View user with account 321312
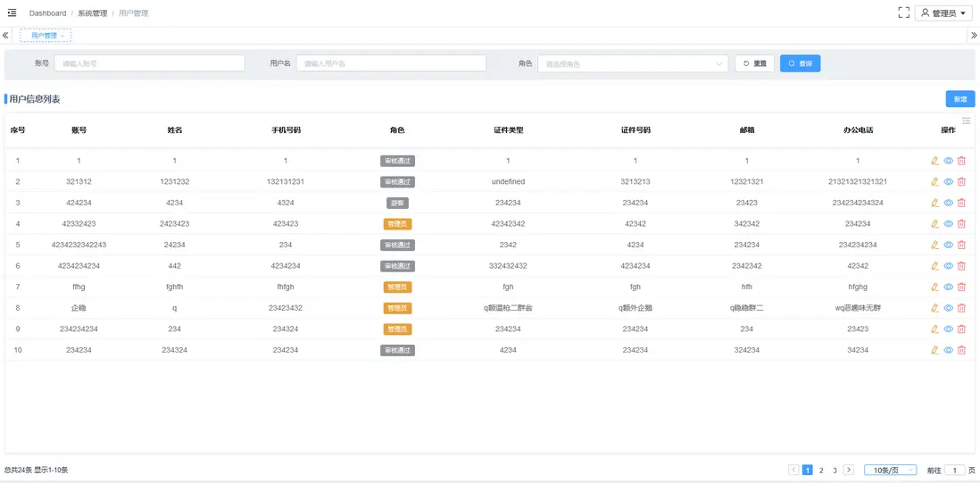This screenshot has height=483, width=980. (x=948, y=182)
